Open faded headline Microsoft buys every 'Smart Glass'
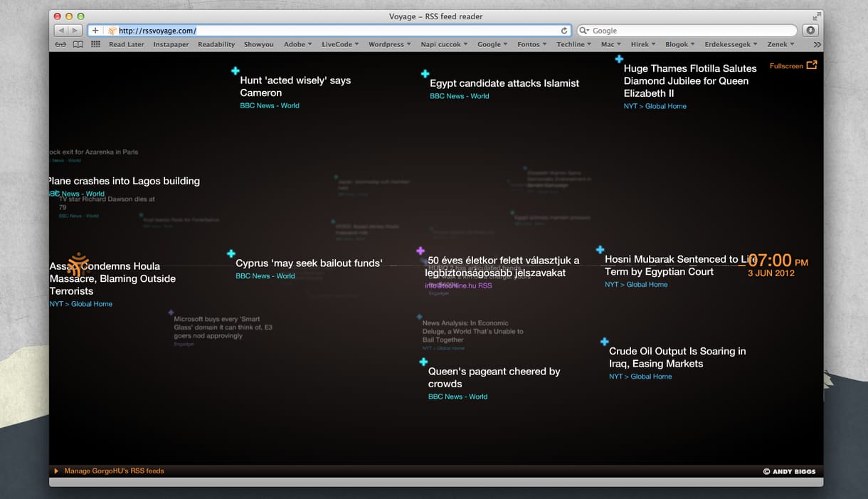Image resolution: width=868 pixels, height=499 pixels. tap(223, 327)
